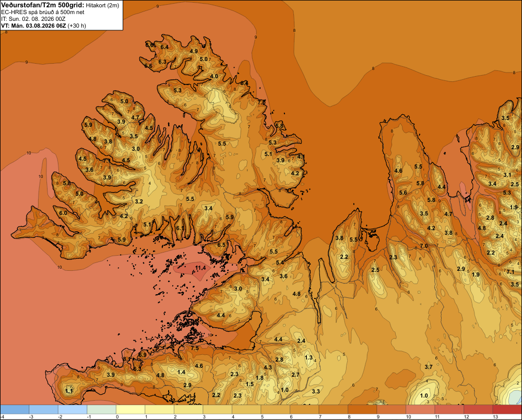Click the 7.5 value on the southern coast
The width and height of the screenshot is (522, 420).
click(195, 348)
